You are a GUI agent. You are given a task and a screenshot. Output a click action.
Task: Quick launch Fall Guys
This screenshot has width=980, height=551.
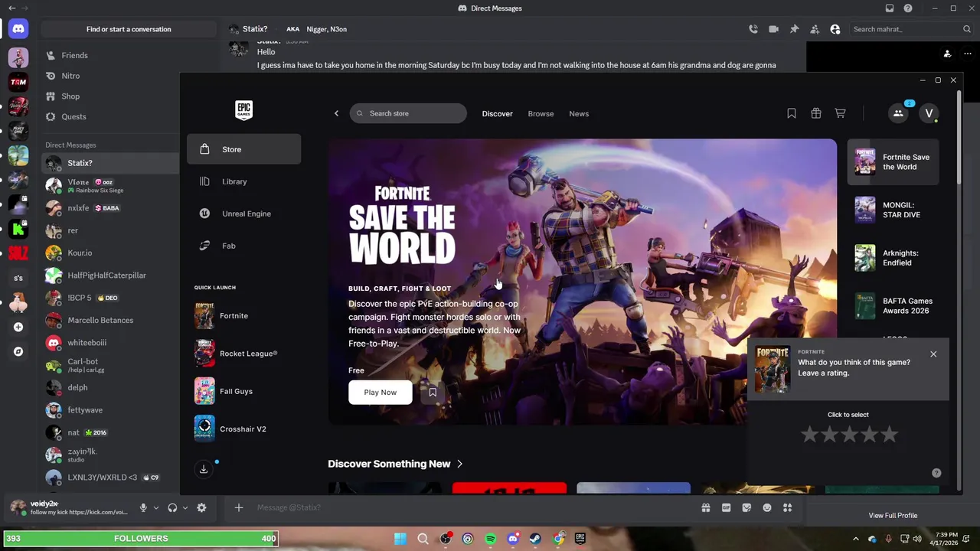pyautogui.click(x=243, y=391)
